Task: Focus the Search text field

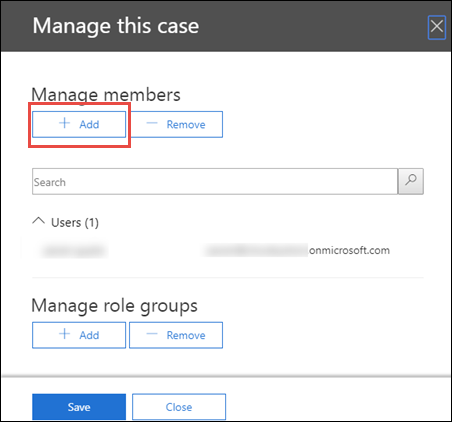Action: (215, 181)
